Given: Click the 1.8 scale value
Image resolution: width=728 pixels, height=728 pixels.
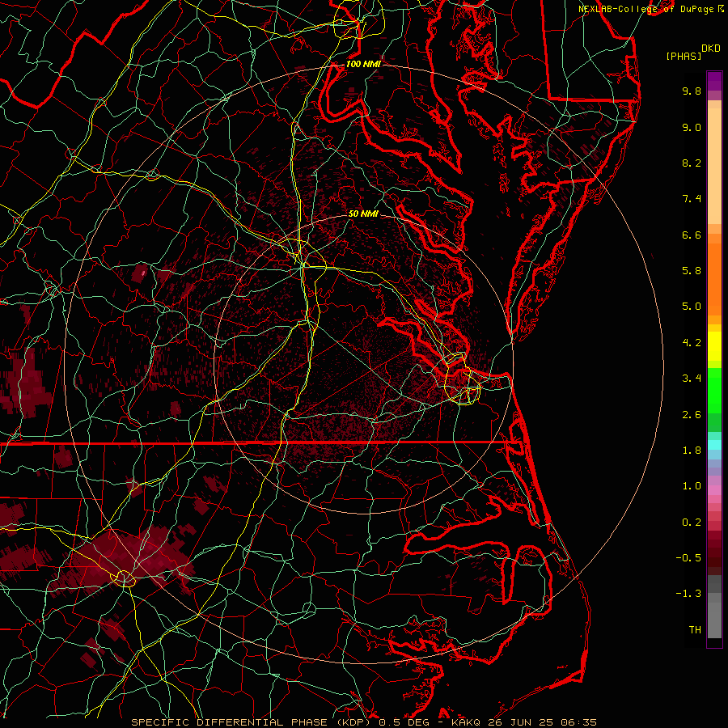Looking at the screenshot, I should pos(692,451).
